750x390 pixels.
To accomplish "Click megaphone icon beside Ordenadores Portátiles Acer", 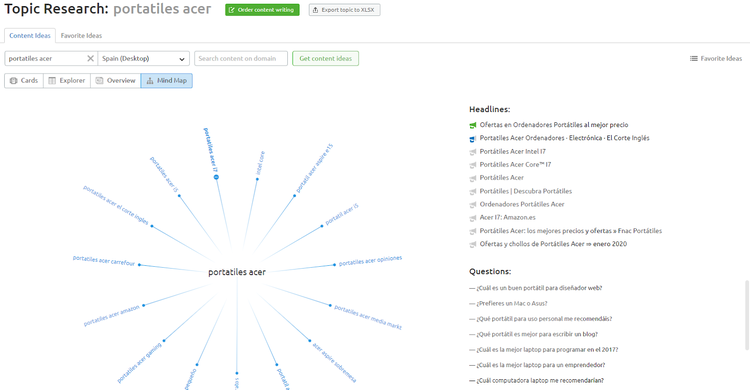I will (x=473, y=205).
